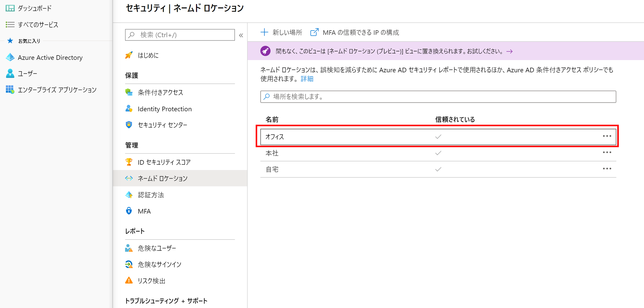Click the エンタープライズ アプリケーション grid icon
The image size is (644, 308).
coord(10,90)
